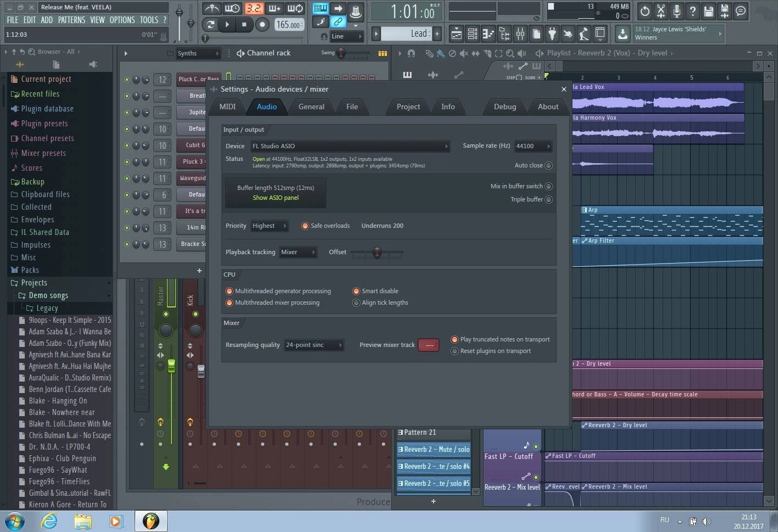The height and width of the screenshot is (532, 778).
Task: Select the paint brush tool in the Playlist toolbar
Action: [441, 53]
